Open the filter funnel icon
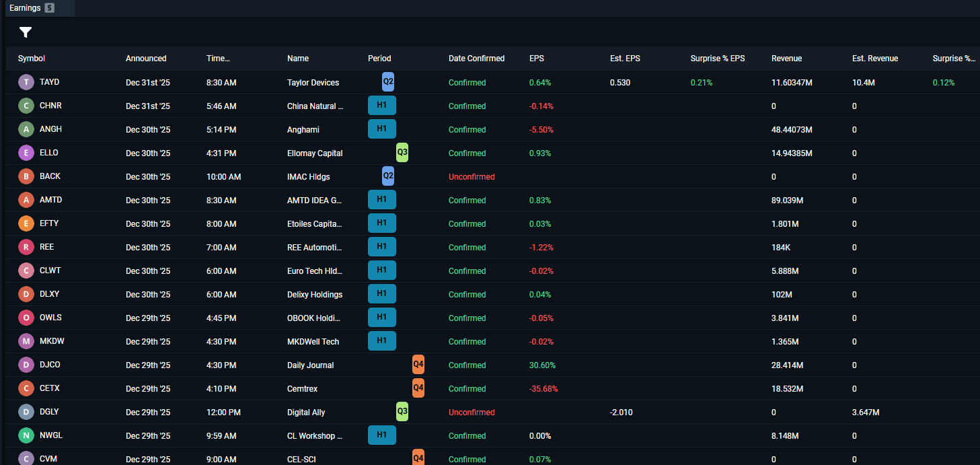980x465 pixels. (26, 32)
